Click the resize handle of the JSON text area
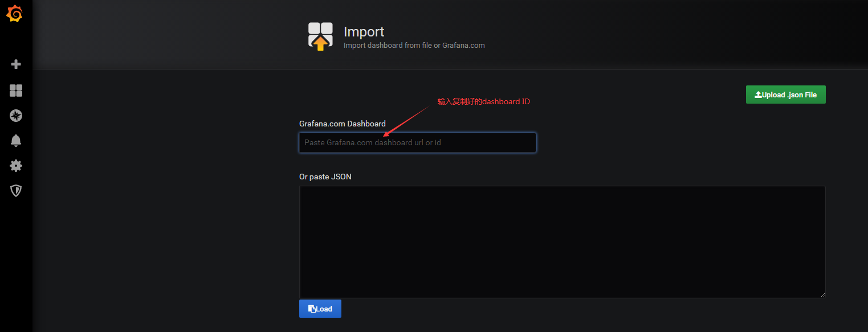 click(x=822, y=294)
